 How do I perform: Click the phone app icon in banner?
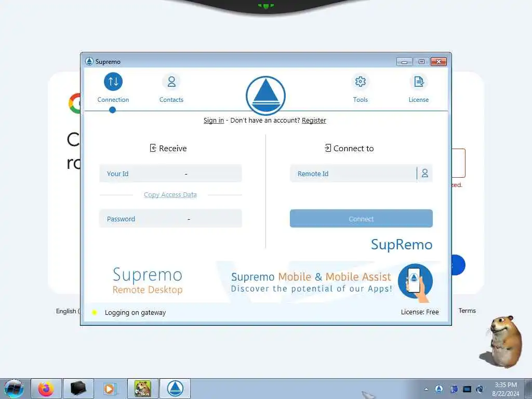click(415, 282)
